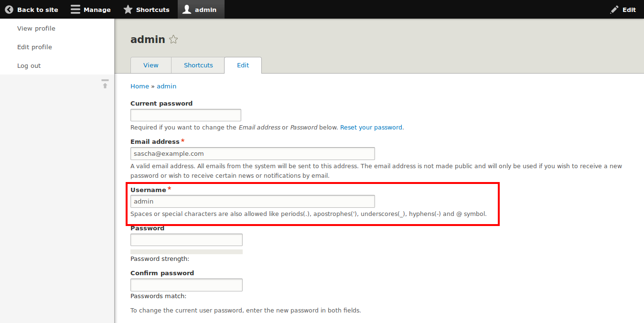The width and height of the screenshot is (644, 323).
Task: Switch to the View tab
Action: tap(150, 65)
